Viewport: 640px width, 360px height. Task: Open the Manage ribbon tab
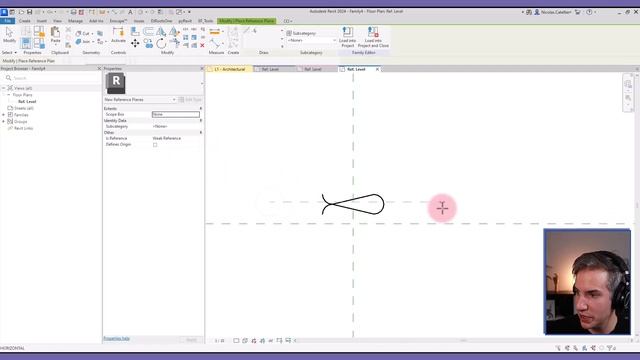(x=76, y=21)
